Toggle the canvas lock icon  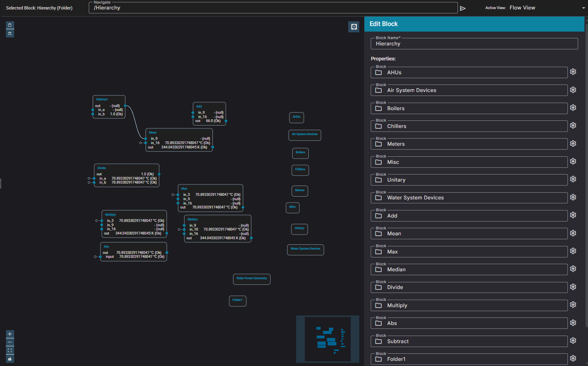(x=10, y=359)
